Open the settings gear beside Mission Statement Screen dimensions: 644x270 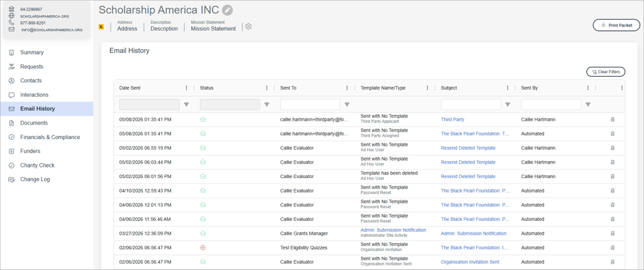(x=248, y=26)
